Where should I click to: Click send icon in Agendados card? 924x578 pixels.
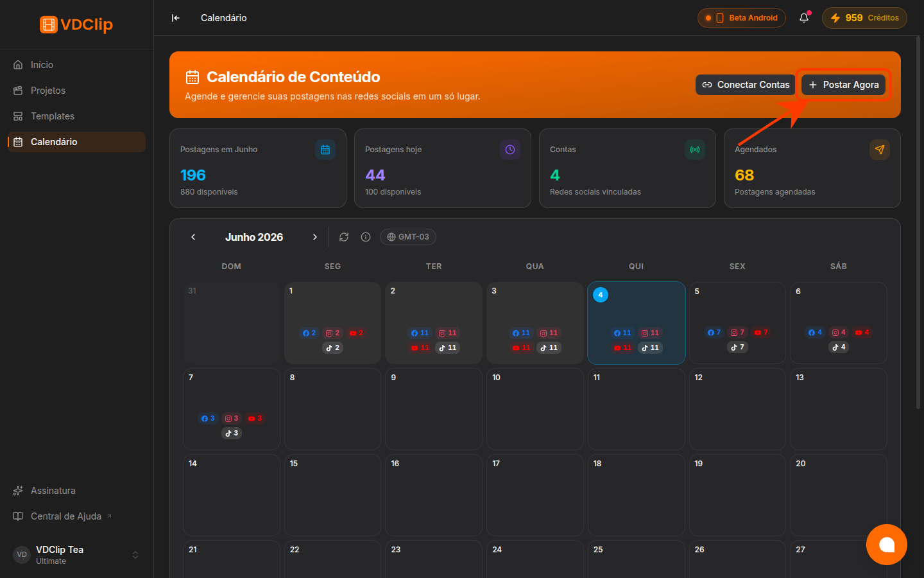pos(880,150)
